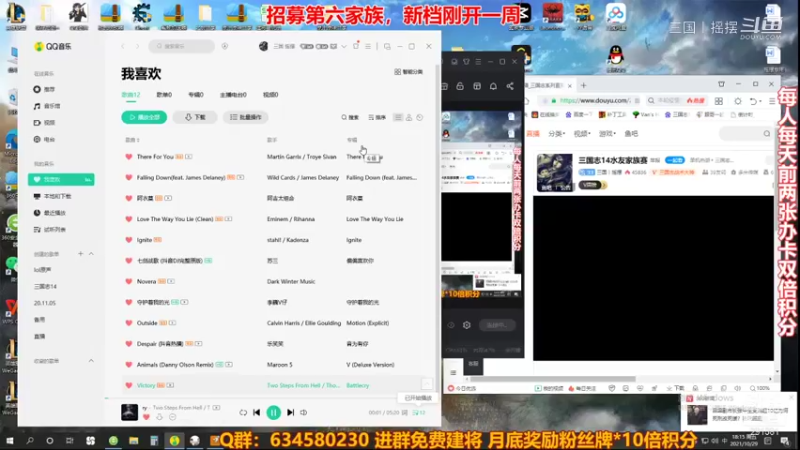Image resolution: width=800 pixels, height=450 pixels.
Task: Open the Video dropdown on Douyu page
Action: click(582, 134)
